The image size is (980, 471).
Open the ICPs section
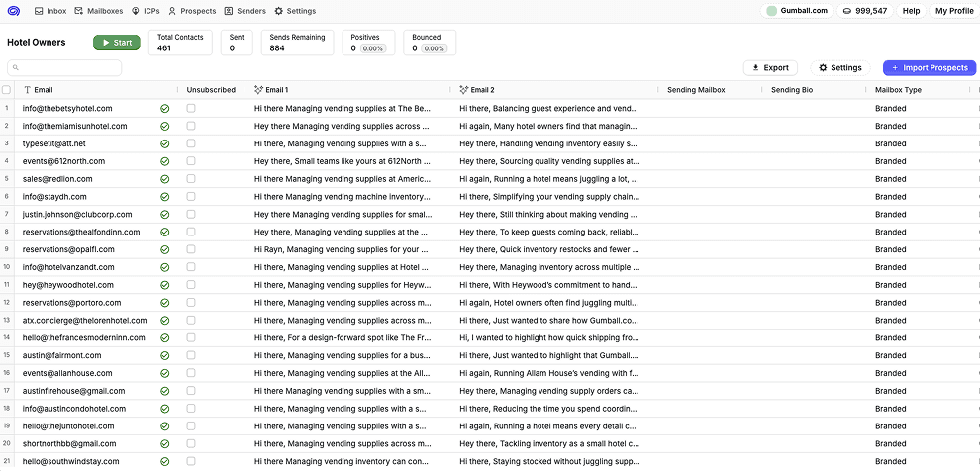coord(145,11)
